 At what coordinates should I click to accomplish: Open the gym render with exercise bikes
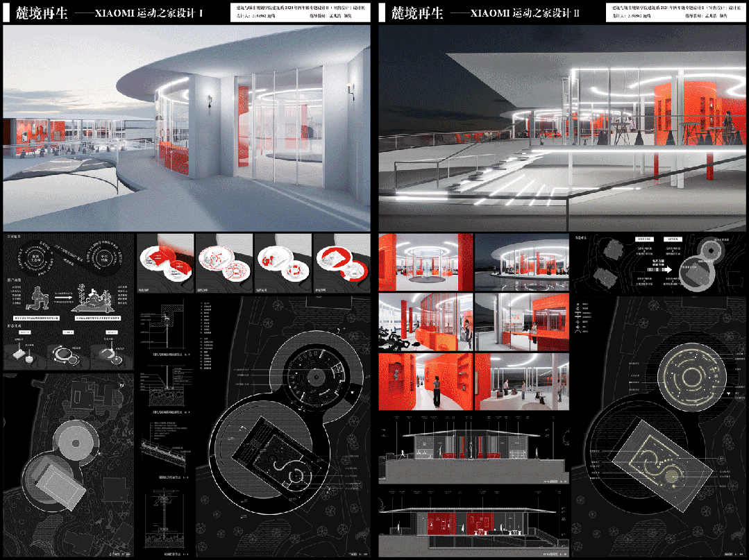point(426,322)
